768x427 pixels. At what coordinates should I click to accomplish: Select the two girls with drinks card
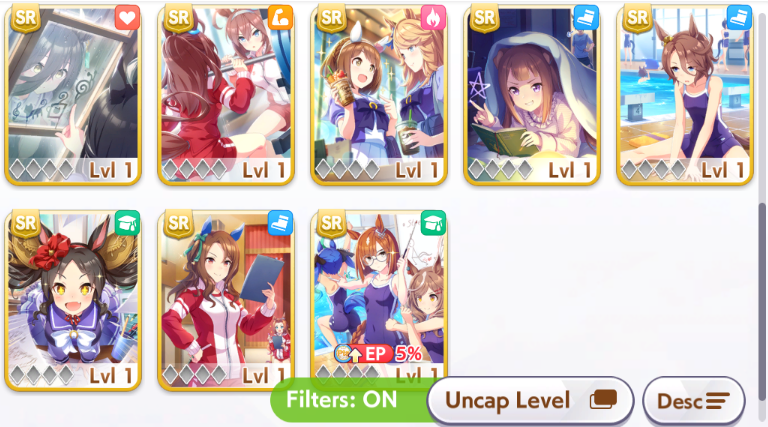(x=379, y=95)
